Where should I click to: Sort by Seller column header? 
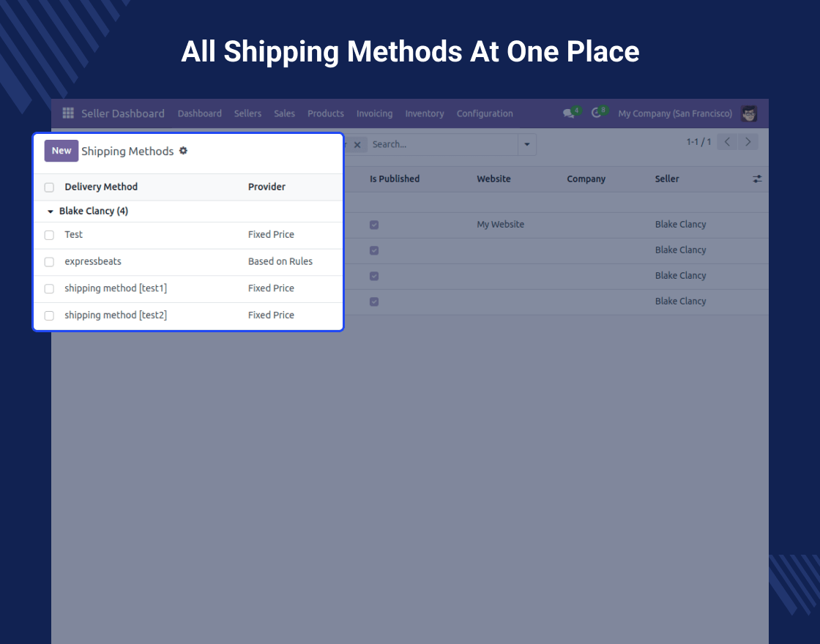click(667, 179)
